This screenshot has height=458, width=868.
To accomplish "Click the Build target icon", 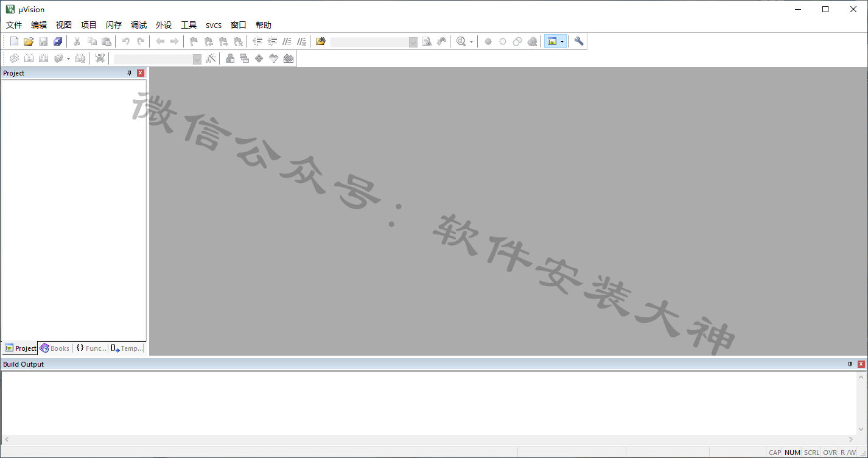I will coord(29,58).
